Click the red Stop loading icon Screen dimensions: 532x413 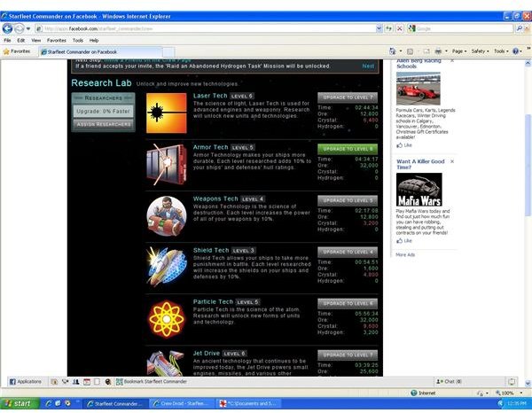400,29
